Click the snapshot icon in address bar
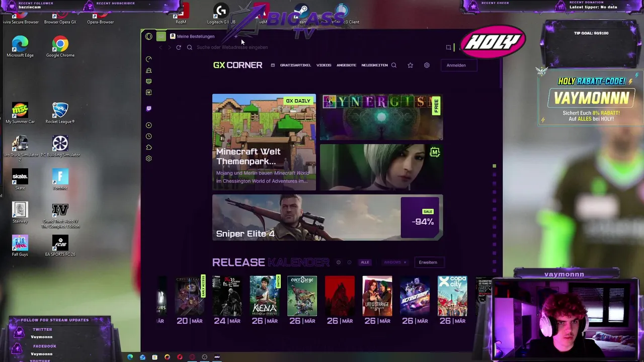 (448, 47)
